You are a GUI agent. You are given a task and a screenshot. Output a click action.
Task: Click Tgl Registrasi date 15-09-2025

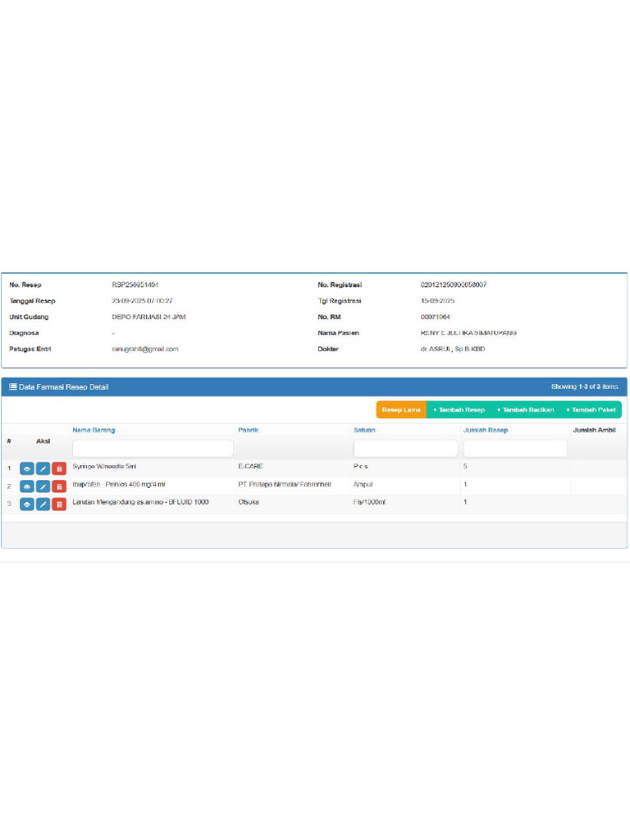coord(437,301)
